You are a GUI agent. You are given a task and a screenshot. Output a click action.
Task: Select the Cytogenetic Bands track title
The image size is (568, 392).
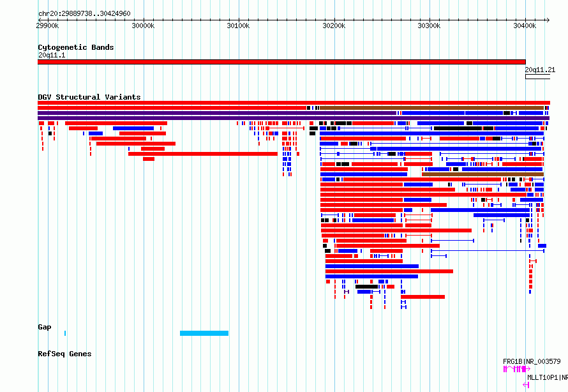(x=76, y=47)
